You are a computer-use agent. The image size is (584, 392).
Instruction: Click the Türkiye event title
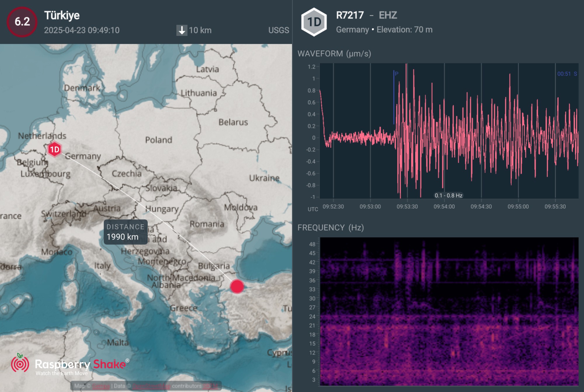pos(62,15)
